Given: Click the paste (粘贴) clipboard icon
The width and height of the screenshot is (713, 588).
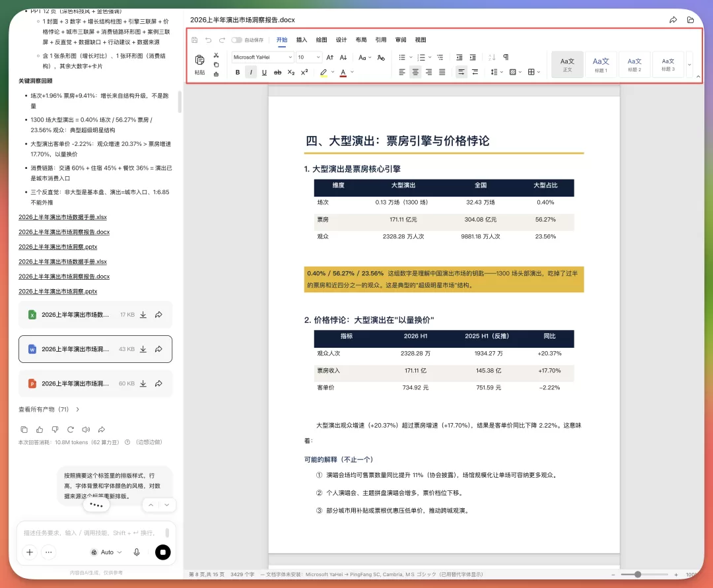Looking at the screenshot, I should (199, 60).
